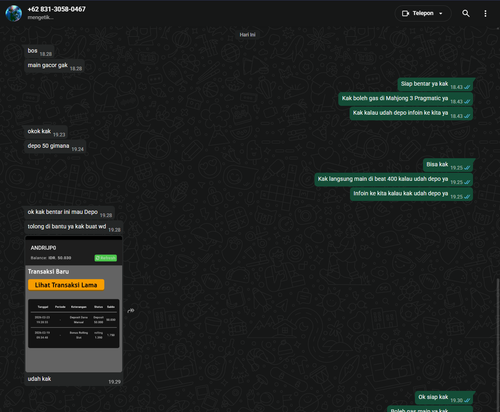Select message "ok kak bentar ini mau Depo"

pos(70,212)
